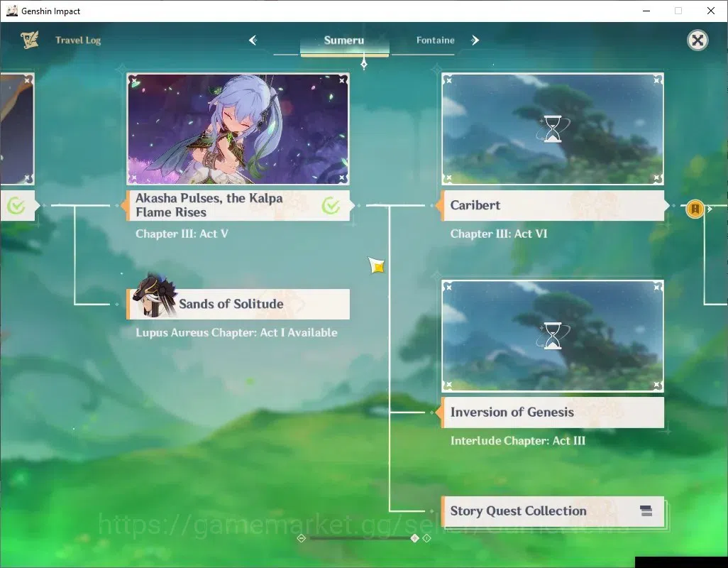
Task: Click the Chapter III: Act VI label
Action: point(499,234)
